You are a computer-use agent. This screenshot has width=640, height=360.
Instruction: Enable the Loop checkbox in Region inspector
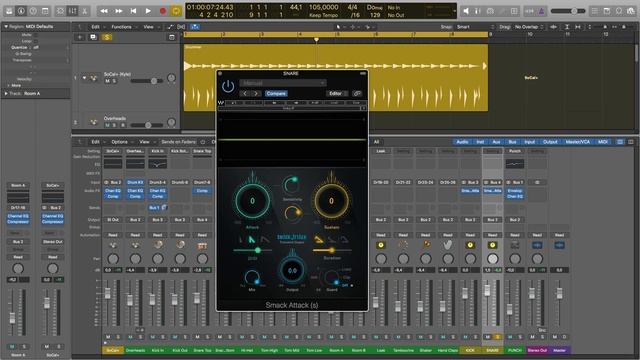pyautogui.click(x=36, y=41)
